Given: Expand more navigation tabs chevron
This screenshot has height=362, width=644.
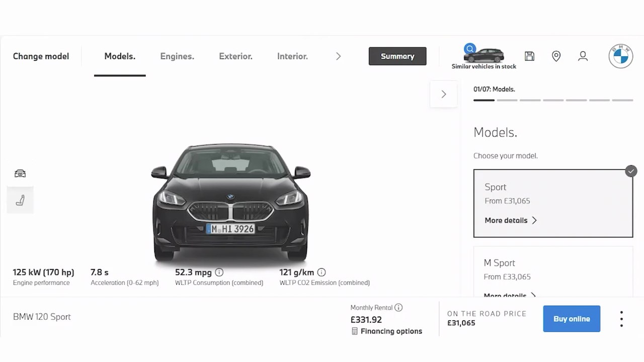Looking at the screenshot, I should tap(338, 56).
